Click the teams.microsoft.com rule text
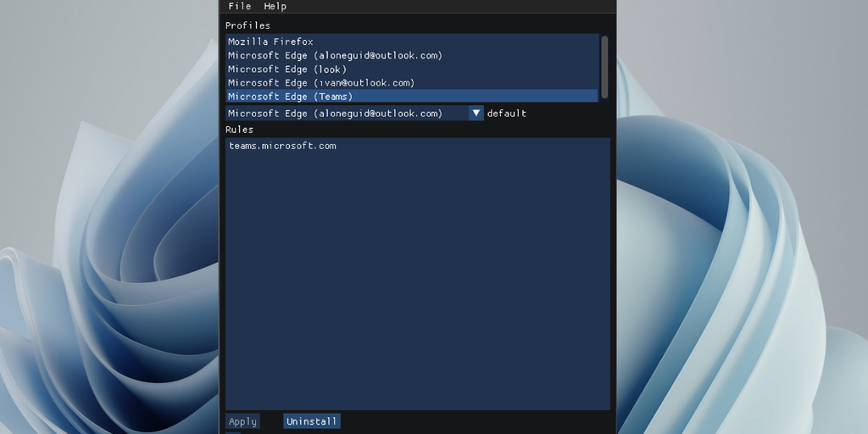Image resolution: width=868 pixels, height=434 pixels. (282, 146)
